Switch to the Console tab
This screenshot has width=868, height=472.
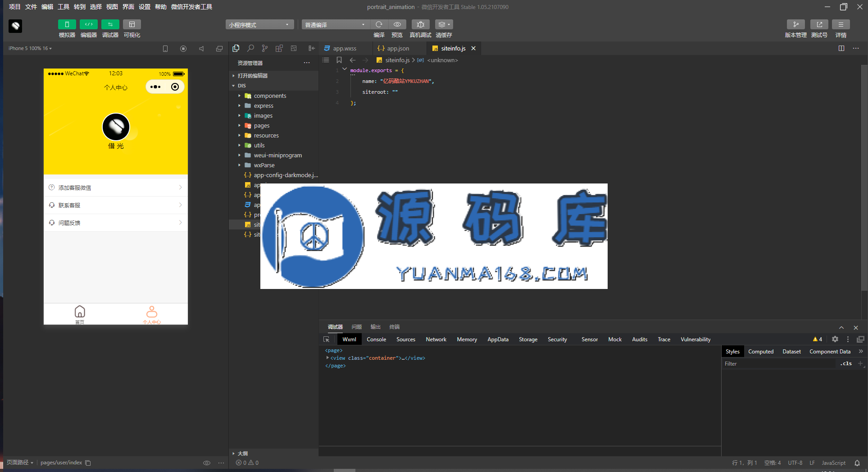(x=377, y=339)
